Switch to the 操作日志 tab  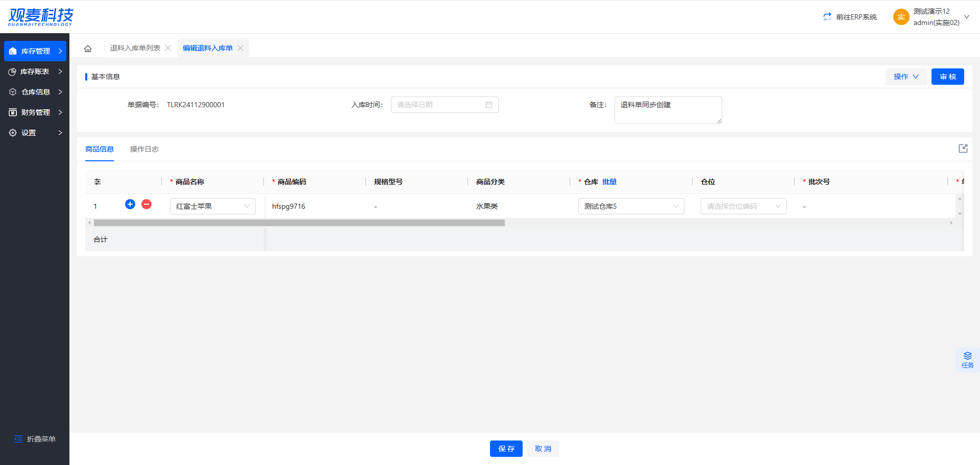(x=144, y=149)
